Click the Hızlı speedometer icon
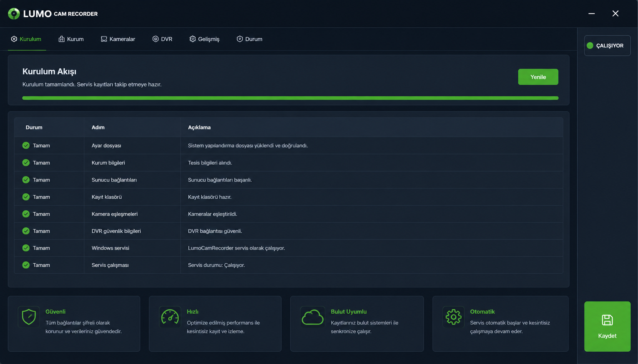Screen dimensions: 638x364 170,317
